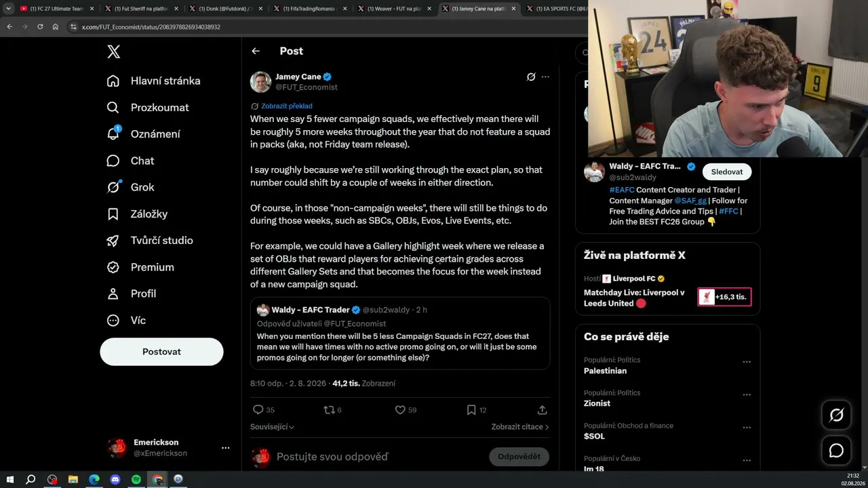Open Záložky bookmarks

coord(137,213)
